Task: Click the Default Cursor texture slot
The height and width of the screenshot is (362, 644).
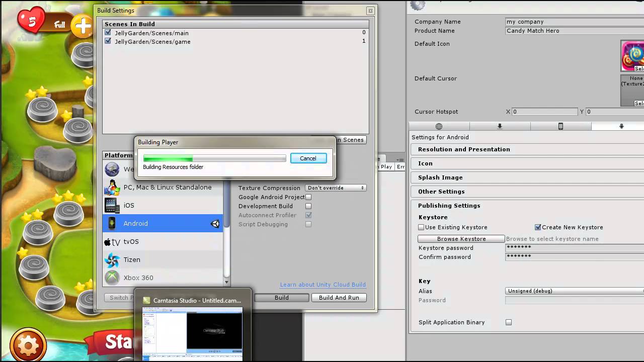Action: click(x=632, y=90)
